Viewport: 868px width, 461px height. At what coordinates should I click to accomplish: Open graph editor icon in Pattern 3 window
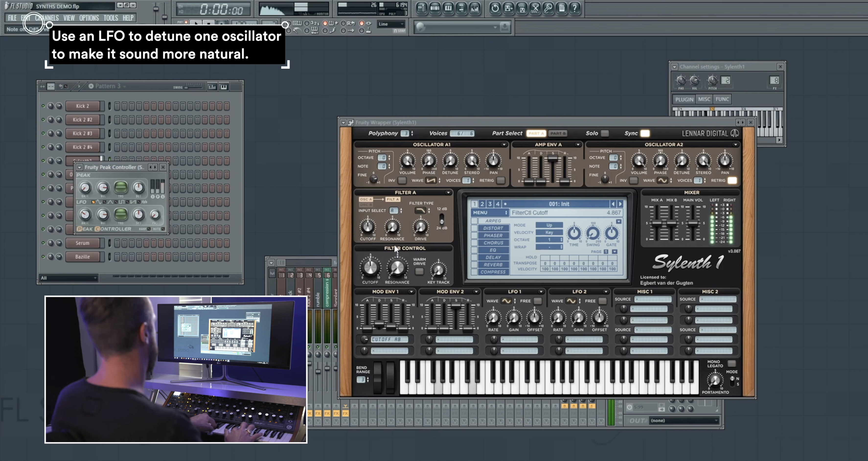212,87
